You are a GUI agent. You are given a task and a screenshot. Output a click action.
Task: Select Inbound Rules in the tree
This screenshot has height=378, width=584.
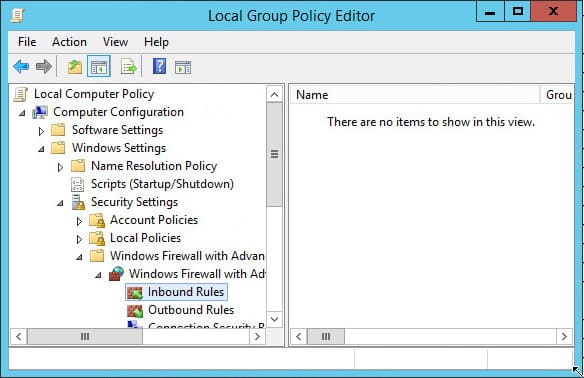186,292
